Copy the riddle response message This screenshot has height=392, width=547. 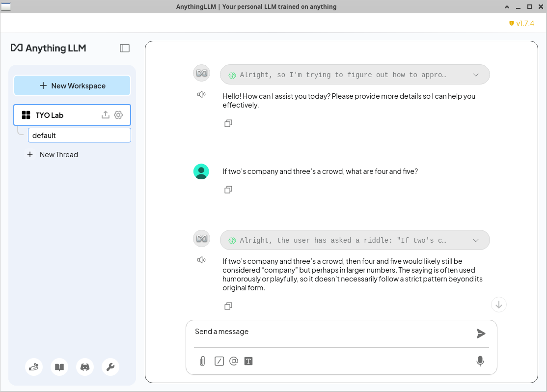(x=228, y=306)
